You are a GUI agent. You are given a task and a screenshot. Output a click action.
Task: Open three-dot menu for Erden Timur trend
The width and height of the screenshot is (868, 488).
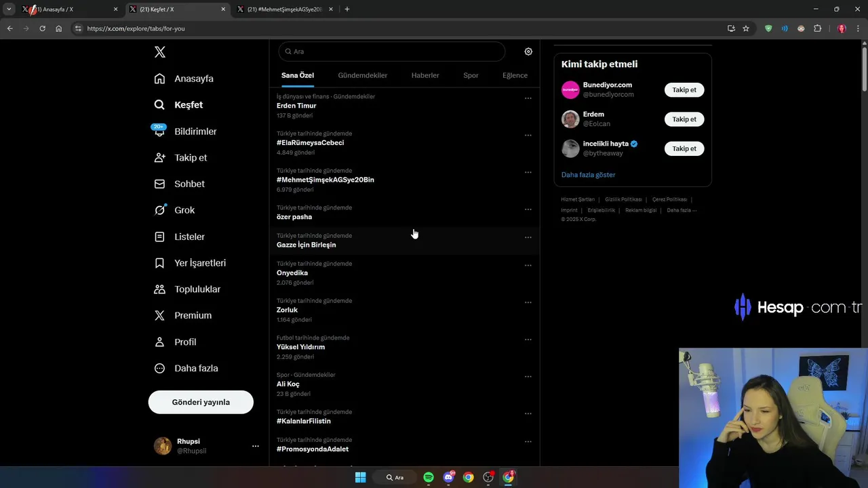(528, 98)
